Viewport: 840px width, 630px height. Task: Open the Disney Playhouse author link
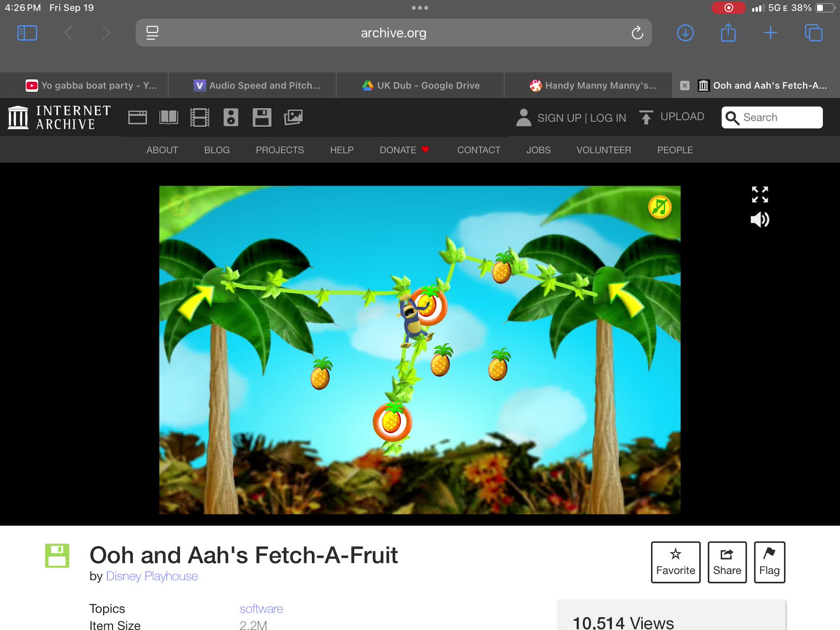click(x=152, y=576)
